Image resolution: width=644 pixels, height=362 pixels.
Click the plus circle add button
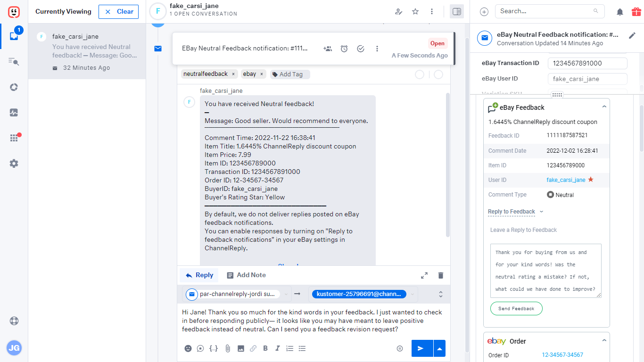tap(484, 12)
